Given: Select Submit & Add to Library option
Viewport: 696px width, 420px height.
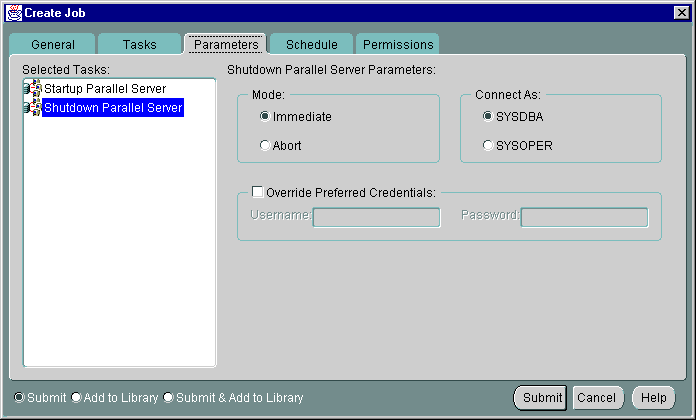Looking at the screenshot, I should 168,398.
